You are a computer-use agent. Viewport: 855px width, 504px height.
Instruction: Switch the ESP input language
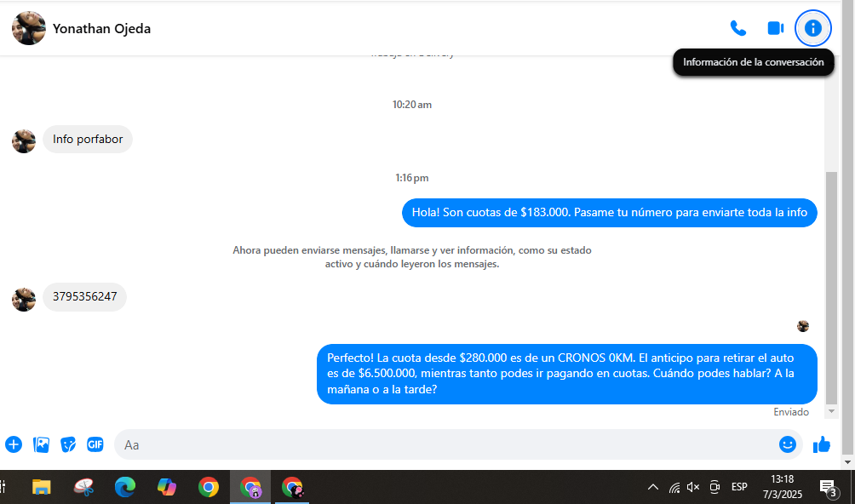tap(739, 487)
